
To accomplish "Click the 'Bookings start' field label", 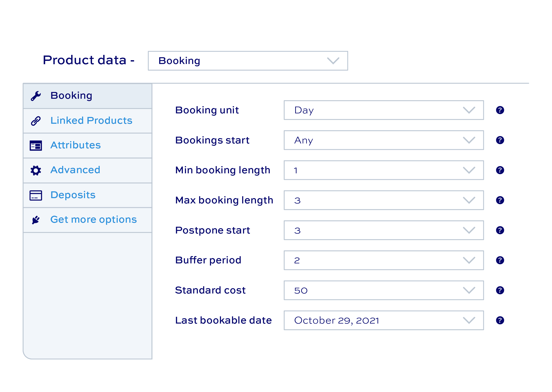I will [212, 140].
